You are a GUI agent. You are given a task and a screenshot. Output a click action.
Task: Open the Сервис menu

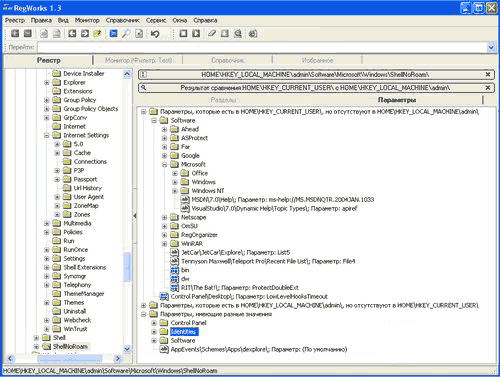[156, 20]
